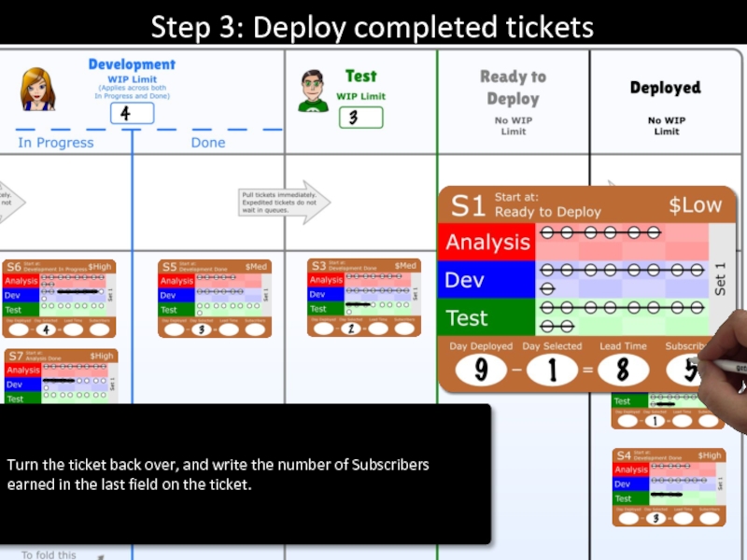Click the Lead Time label on ticket S1
The width and height of the screenshot is (747, 560).
click(623, 346)
